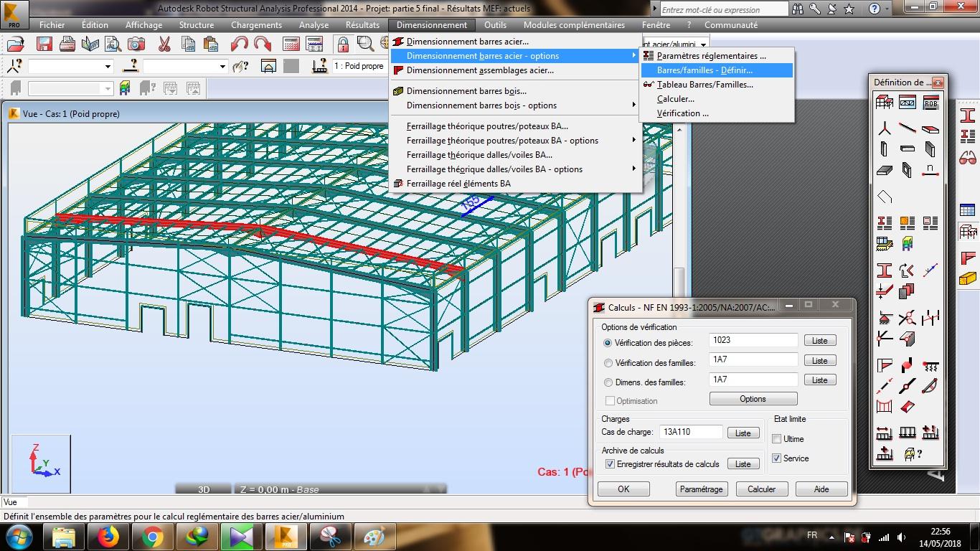The image size is (980, 551).
Task: Open Firefox from the Windows taskbar
Action: pyautogui.click(x=108, y=537)
